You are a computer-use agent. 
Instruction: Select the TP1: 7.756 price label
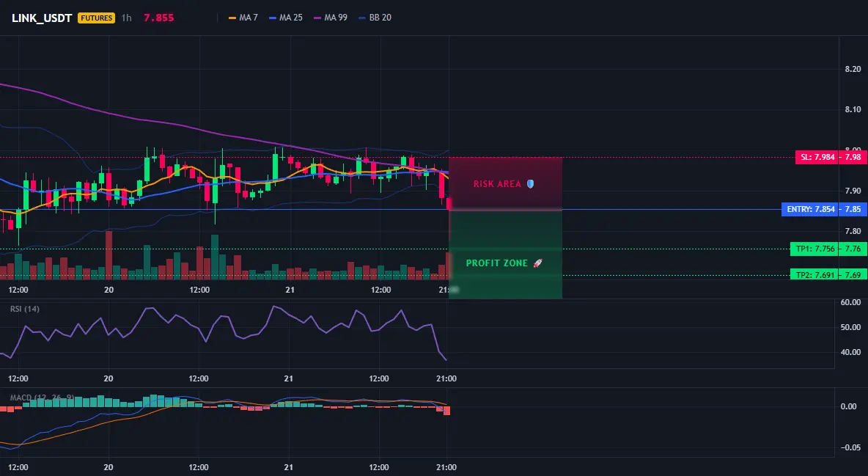point(814,249)
